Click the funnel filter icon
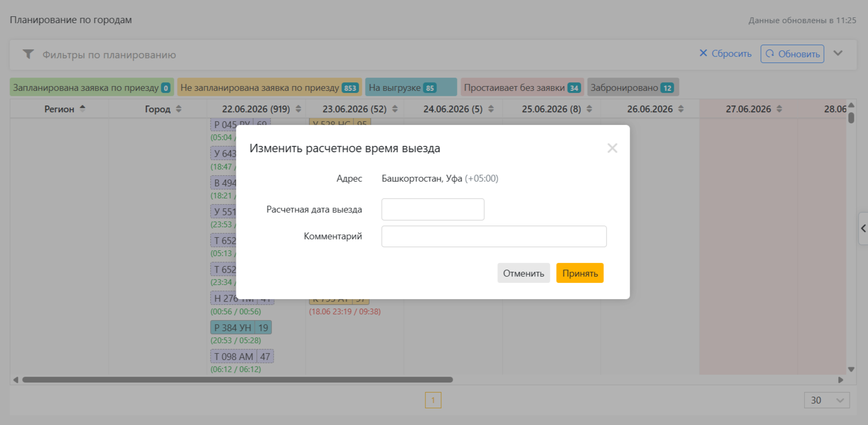The height and width of the screenshot is (425, 868). pyautogui.click(x=28, y=54)
